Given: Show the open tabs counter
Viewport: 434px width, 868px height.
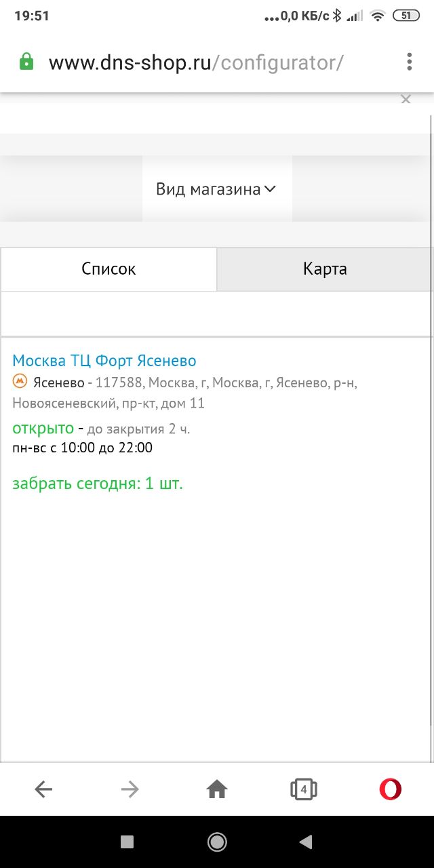Looking at the screenshot, I should 304,789.
